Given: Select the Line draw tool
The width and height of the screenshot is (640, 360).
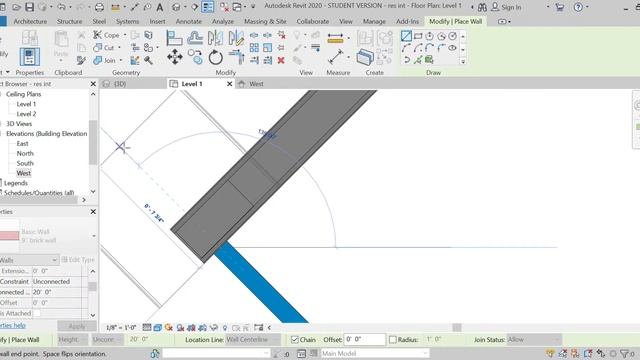Looking at the screenshot, I should pyautogui.click(x=406, y=36).
